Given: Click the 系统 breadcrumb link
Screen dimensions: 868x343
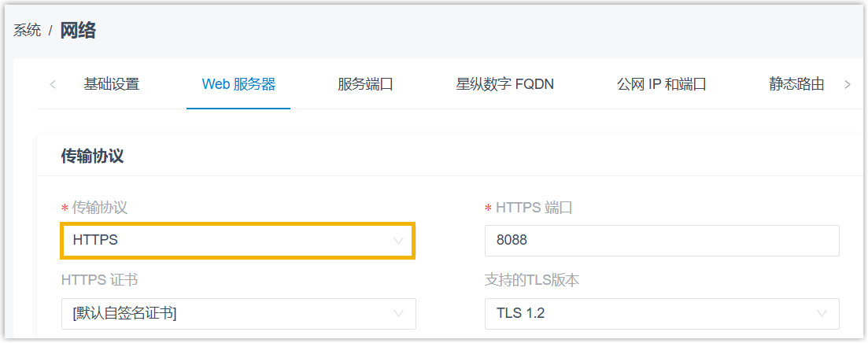Looking at the screenshot, I should [x=27, y=31].
